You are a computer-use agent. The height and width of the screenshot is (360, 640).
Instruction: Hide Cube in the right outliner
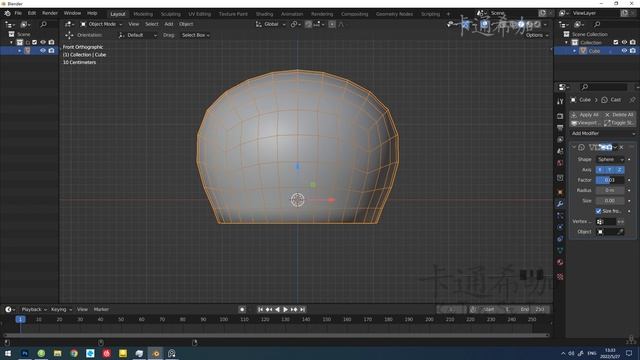(624, 51)
